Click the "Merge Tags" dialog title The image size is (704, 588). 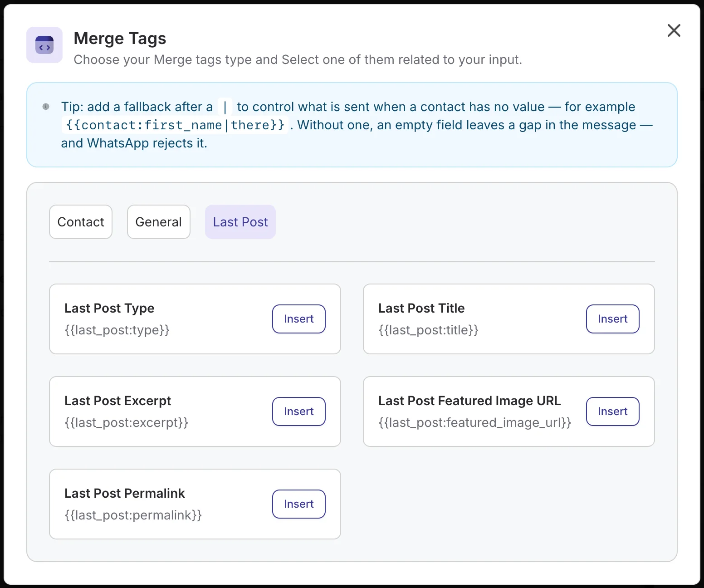120,39
